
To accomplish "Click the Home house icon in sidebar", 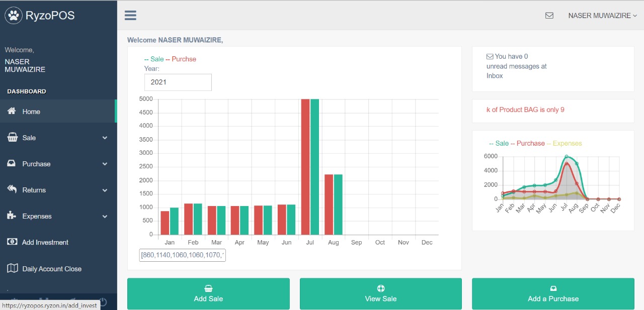I will [x=12, y=111].
